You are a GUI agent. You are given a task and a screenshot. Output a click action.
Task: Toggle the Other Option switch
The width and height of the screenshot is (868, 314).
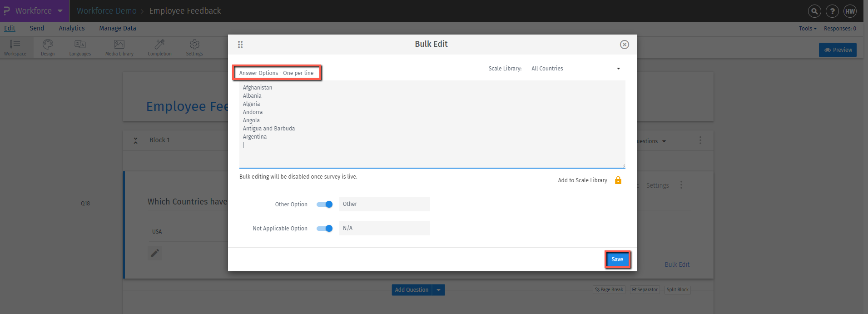(325, 204)
